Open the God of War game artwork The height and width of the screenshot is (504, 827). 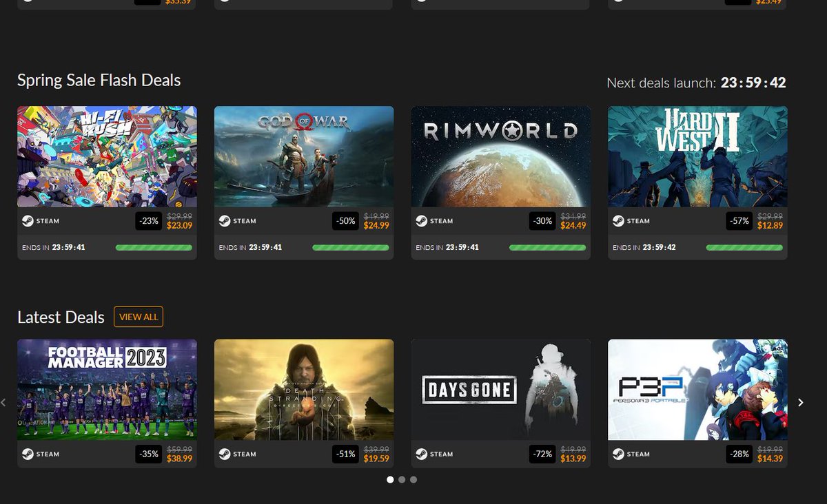304,156
